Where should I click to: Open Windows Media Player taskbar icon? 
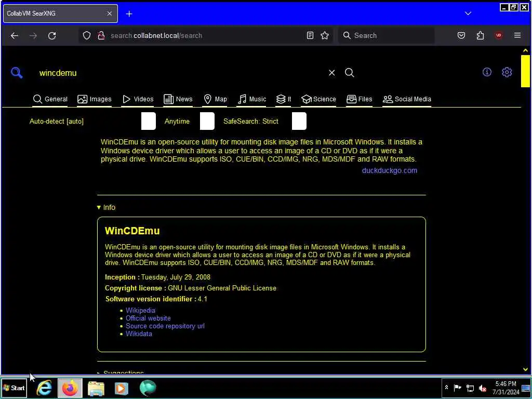[x=122, y=388]
